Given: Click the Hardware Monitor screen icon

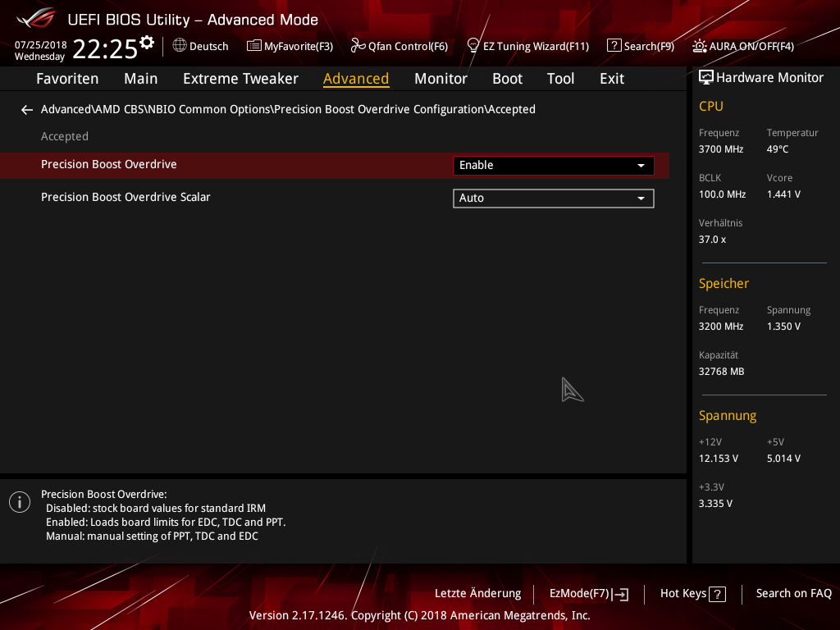Looking at the screenshot, I should 706,78.
